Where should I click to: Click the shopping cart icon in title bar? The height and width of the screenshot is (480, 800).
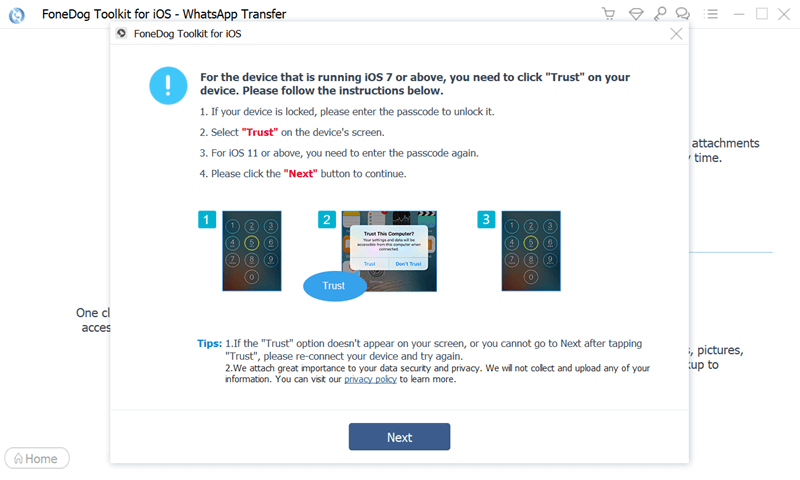(x=608, y=14)
